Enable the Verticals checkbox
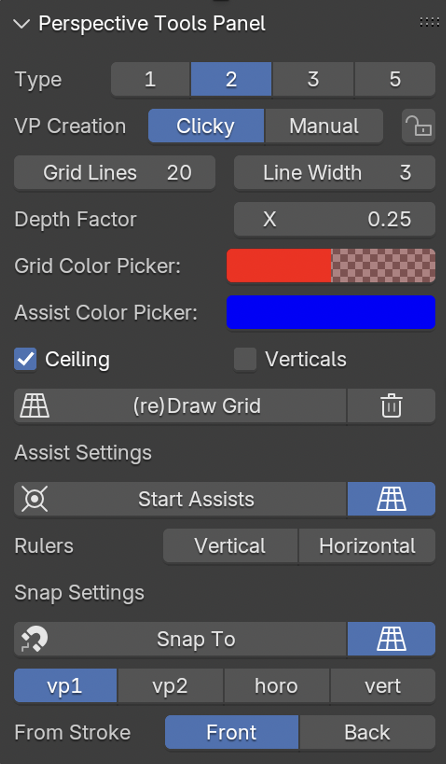 pos(245,360)
